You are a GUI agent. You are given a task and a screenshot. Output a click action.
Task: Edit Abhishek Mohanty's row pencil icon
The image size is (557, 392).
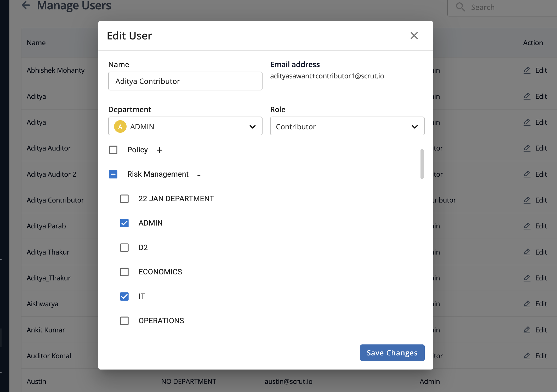tap(527, 70)
